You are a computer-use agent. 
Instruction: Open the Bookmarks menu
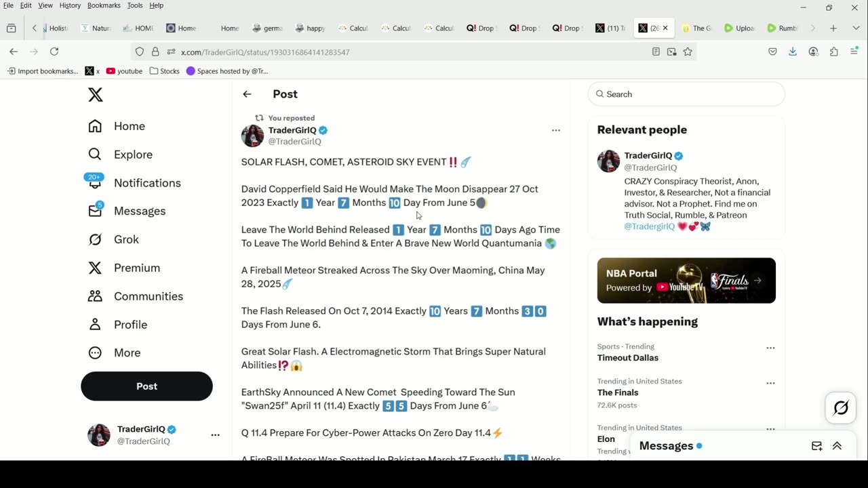coord(104,5)
